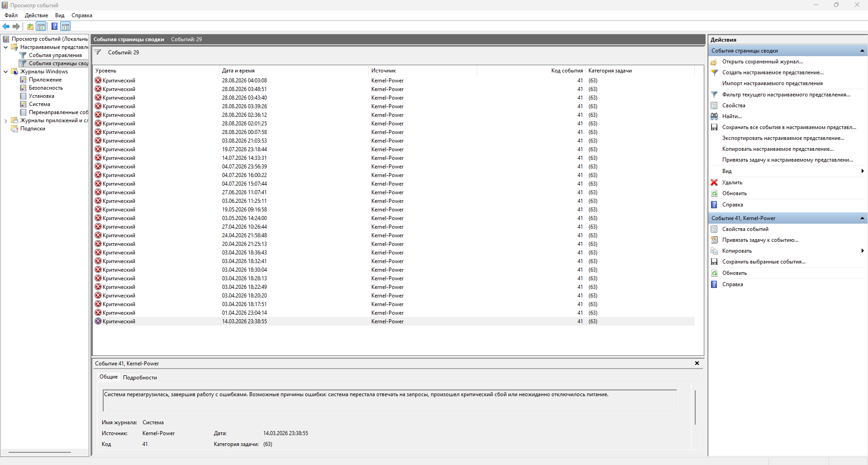Screen dimensions: 868x465
Task: Sort by 'Дата и время' column header
Action: point(294,71)
